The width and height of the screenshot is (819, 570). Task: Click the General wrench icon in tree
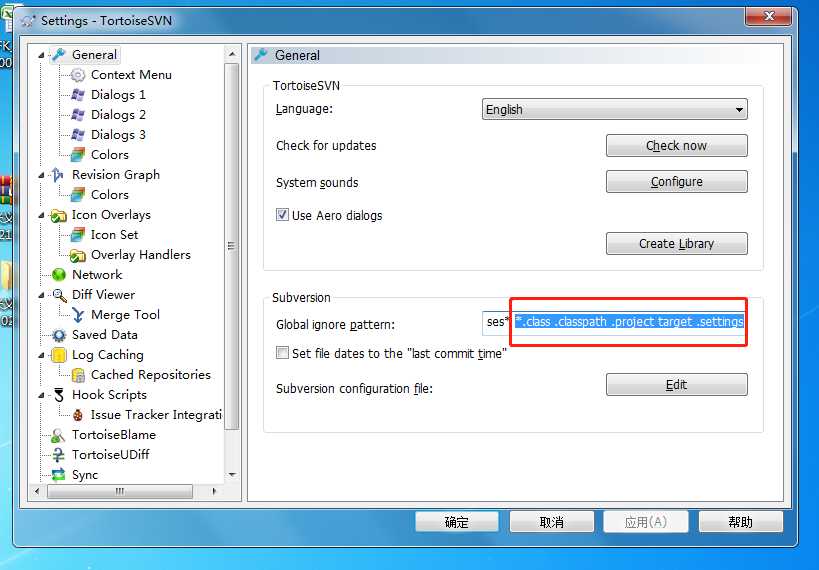[x=59, y=55]
